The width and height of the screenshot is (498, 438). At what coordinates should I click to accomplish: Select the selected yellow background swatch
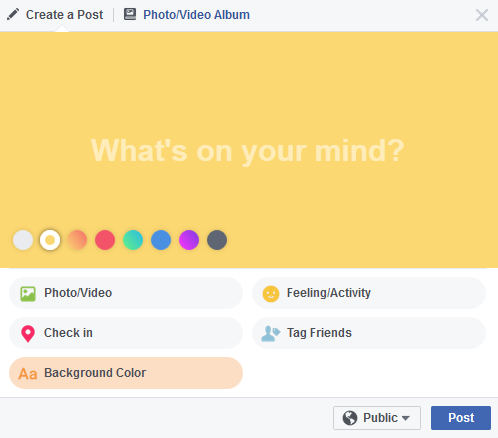pos(50,240)
